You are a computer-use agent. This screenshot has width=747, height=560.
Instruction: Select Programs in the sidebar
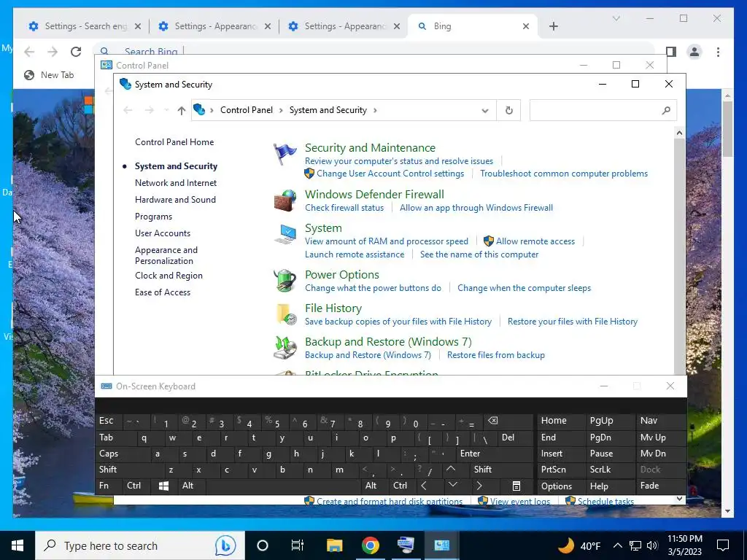click(153, 217)
